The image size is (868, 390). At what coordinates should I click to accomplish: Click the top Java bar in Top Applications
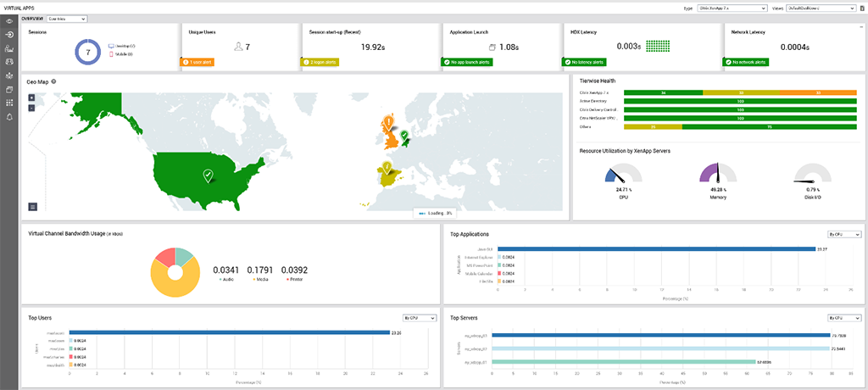pos(657,249)
